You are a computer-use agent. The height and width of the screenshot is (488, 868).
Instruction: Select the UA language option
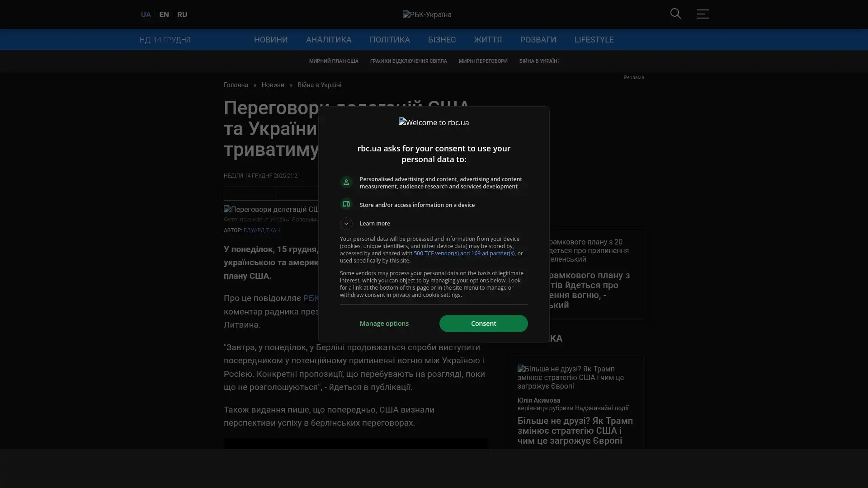pyautogui.click(x=146, y=14)
